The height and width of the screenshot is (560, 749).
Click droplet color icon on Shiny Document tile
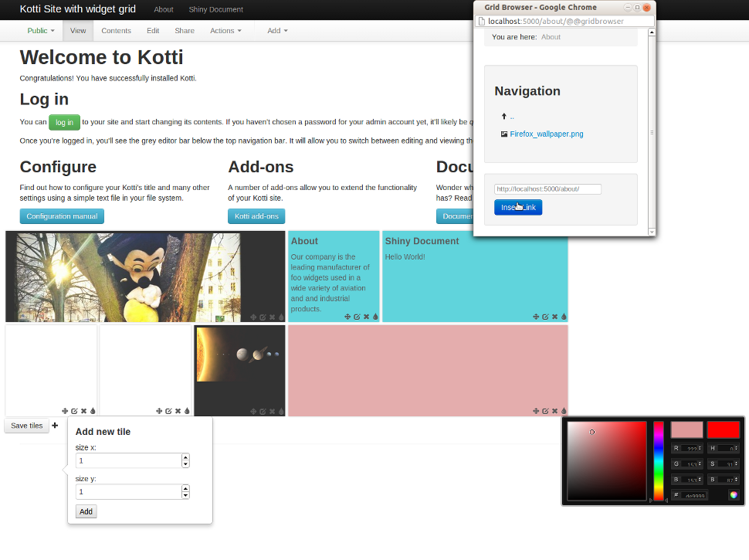point(564,317)
